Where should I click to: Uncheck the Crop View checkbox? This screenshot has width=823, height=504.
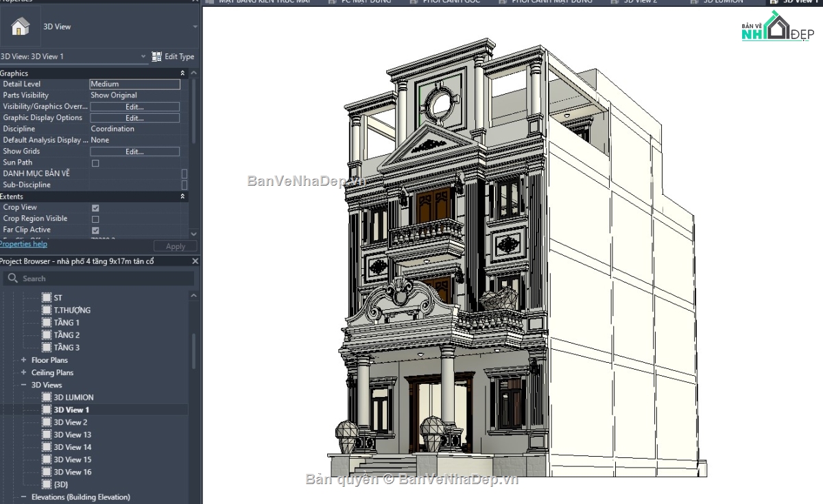click(95, 208)
